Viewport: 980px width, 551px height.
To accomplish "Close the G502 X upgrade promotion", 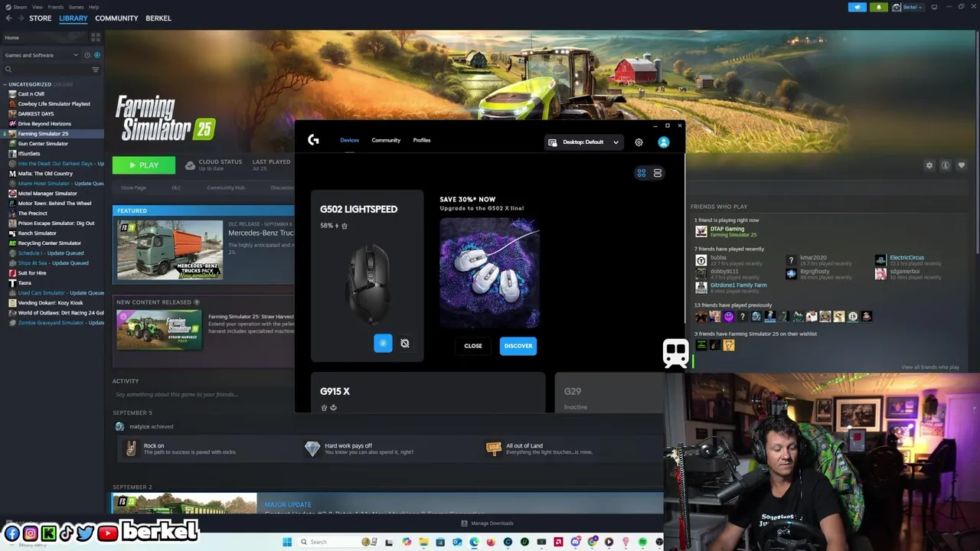I will click(473, 346).
